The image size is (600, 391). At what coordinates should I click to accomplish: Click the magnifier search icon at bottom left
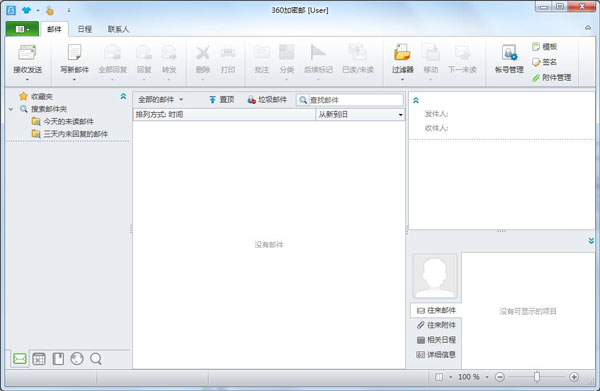[x=96, y=359]
